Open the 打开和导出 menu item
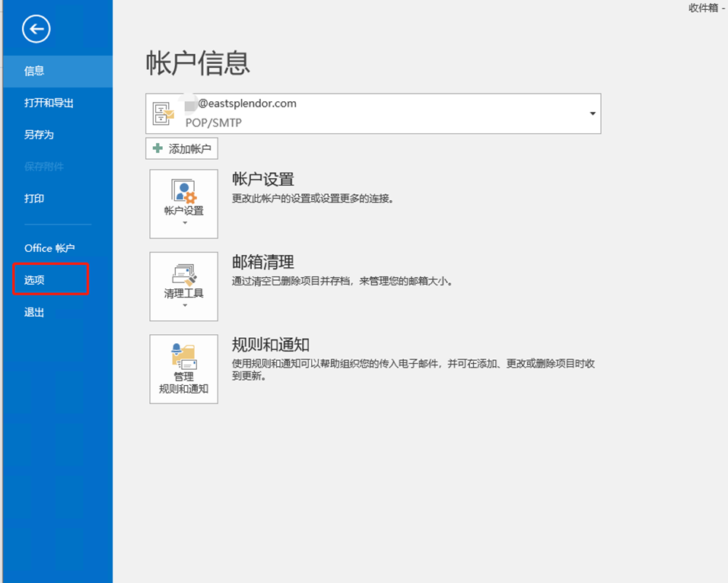The width and height of the screenshot is (728, 583). pos(49,103)
